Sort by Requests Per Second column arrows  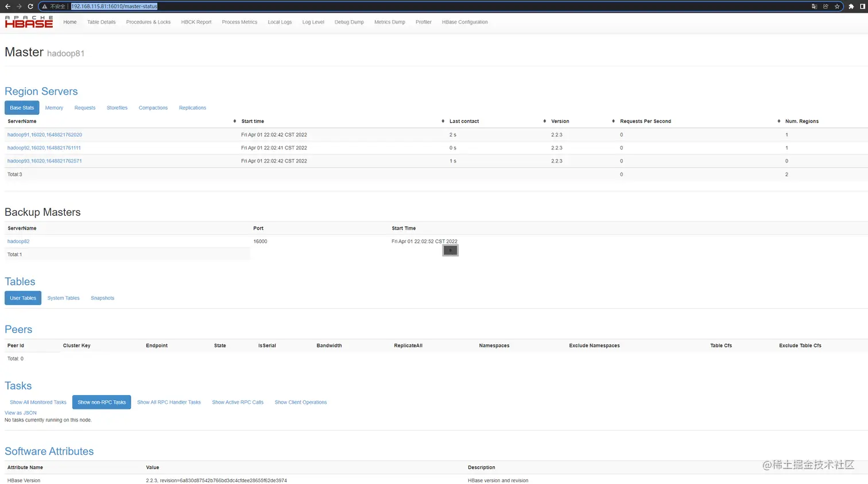pos(779,121)
